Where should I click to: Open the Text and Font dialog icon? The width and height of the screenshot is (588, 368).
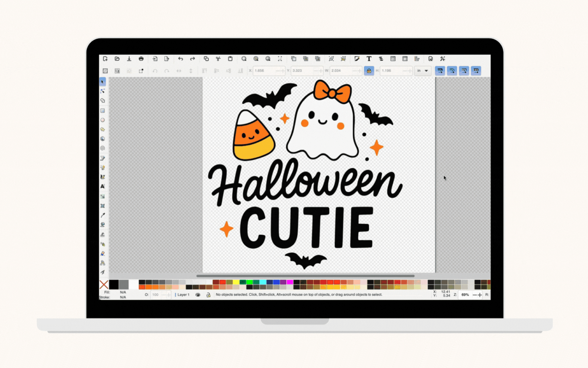coord(369,59)
